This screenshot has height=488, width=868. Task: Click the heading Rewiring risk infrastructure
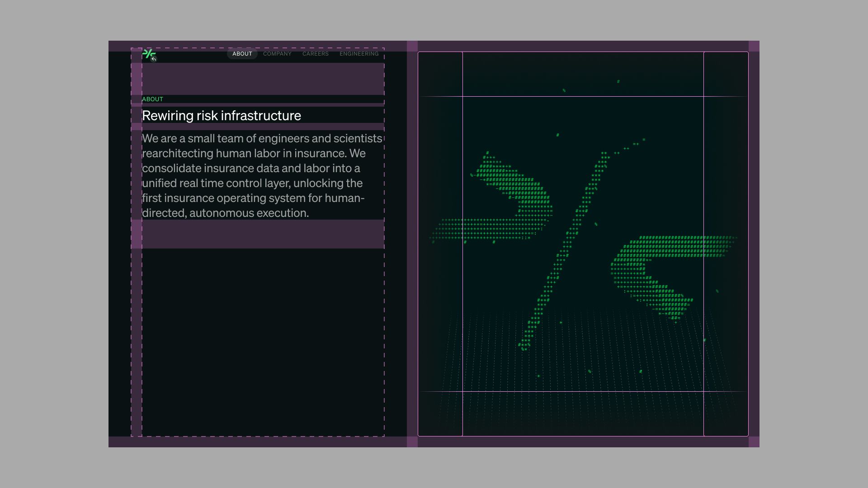(x=222, y=116)
